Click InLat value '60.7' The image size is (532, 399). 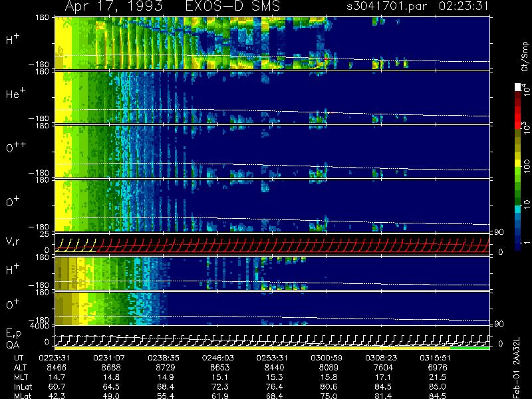point(57,386)
